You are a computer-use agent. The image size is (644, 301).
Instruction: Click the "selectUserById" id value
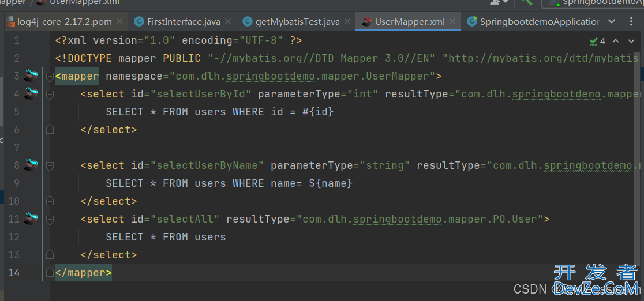[201, 94]
